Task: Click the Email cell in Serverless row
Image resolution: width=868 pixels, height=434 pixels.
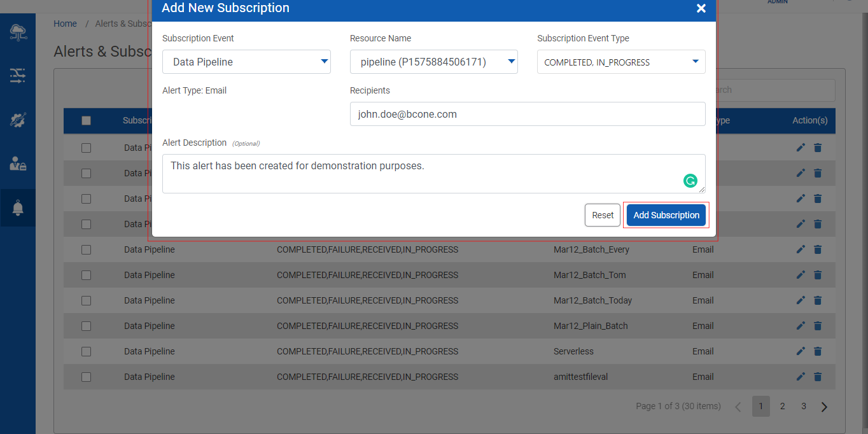Action: [x=703, y=351]
